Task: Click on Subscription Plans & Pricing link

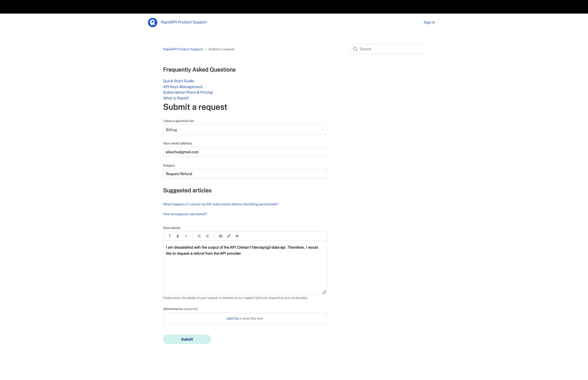Action: [188, 92]
